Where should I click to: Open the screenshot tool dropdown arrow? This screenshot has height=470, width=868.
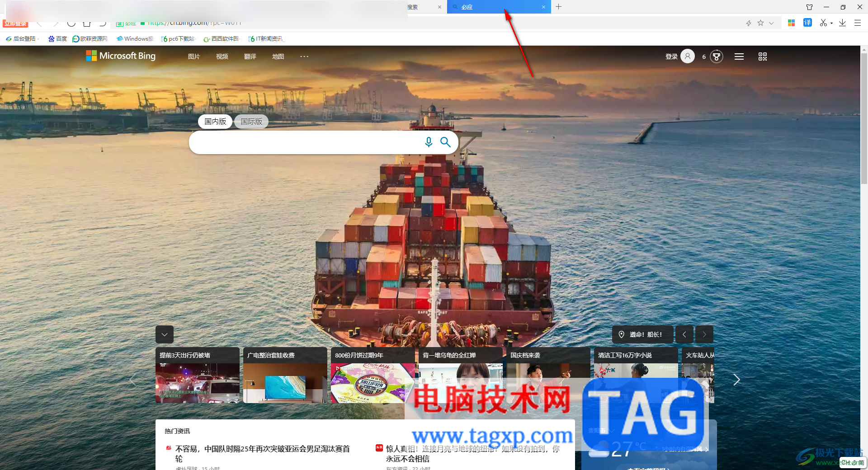[x=831, y=23]
